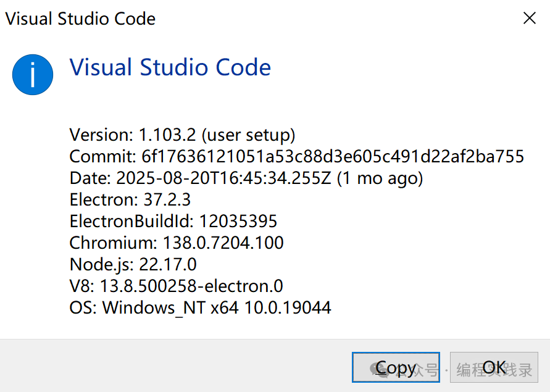The image size is (550, 392).
Task: Click the Version 1.103.2 line
Action: tap(182, 135)
